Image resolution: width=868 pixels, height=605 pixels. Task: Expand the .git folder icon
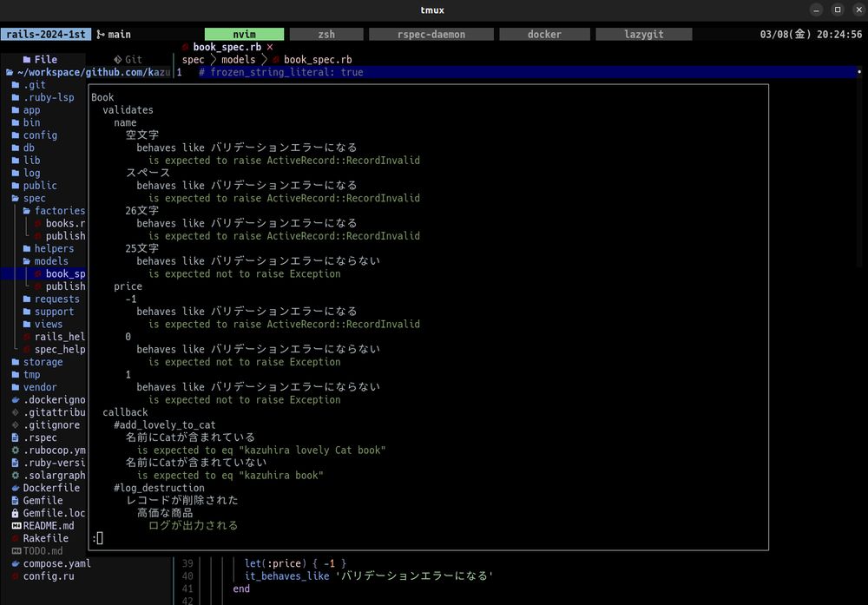click(x=16, y=85)
